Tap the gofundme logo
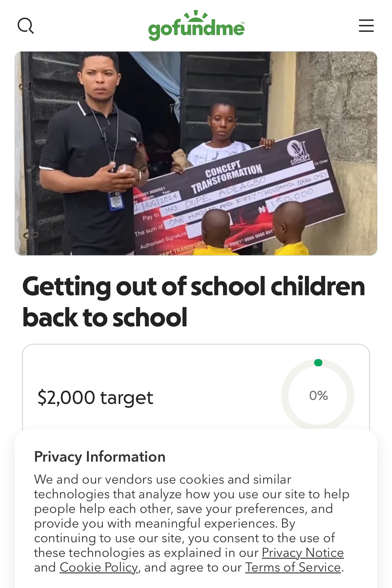The image size is (392, 588). 196,26
